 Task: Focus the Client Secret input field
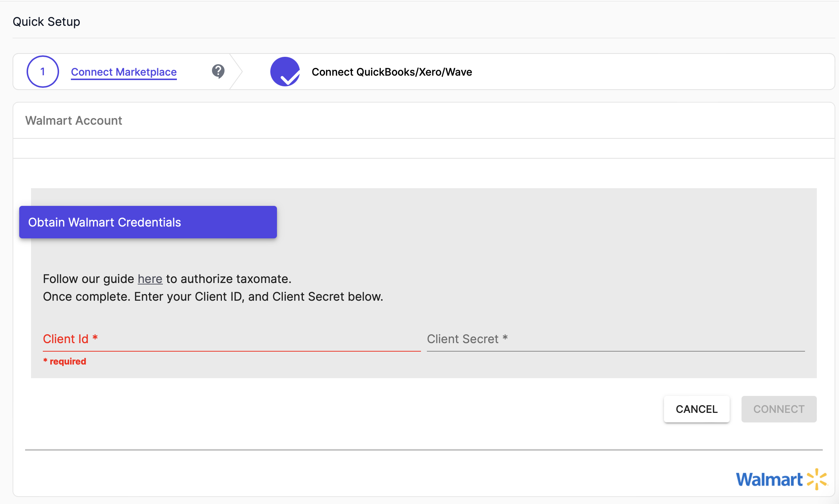pos(616,339)
